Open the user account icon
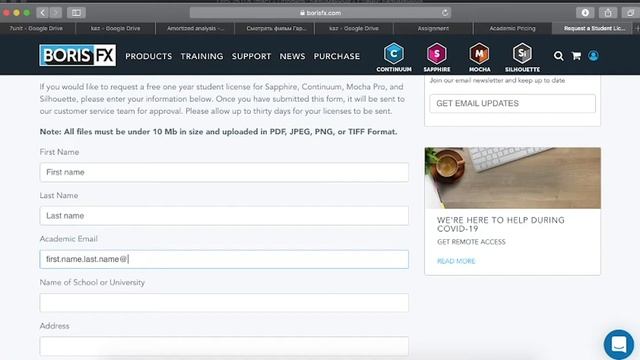Screen dimensions: 640x360 593,56
